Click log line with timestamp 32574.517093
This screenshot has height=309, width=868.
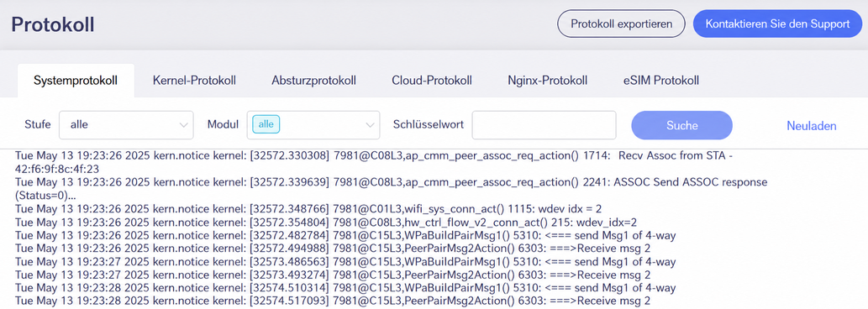[333, 301]
